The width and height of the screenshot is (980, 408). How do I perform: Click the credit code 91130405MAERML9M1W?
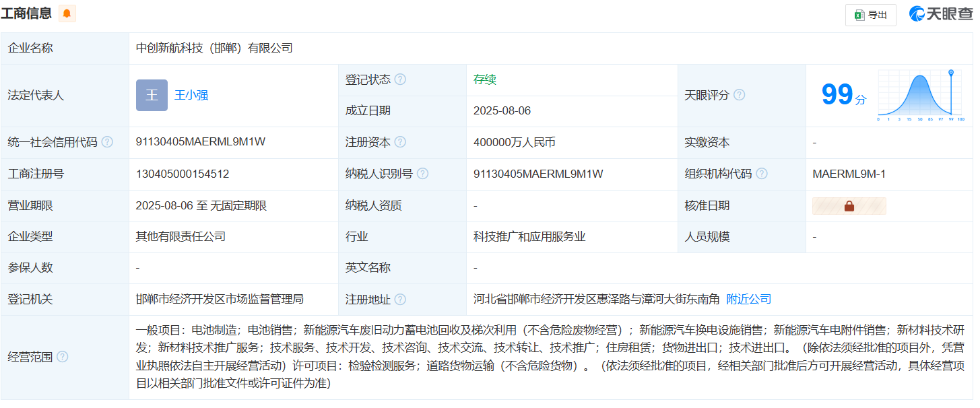(201, 142)
